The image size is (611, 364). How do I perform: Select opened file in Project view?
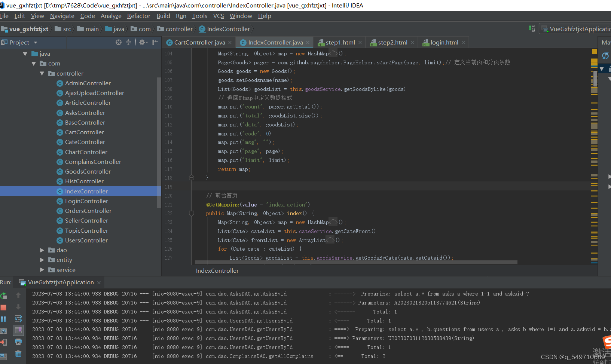click(119, 42)
